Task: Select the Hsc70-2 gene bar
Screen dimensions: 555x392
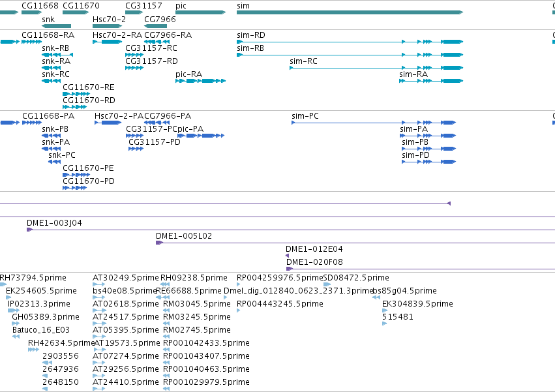Action: click(x=107, y=26)
